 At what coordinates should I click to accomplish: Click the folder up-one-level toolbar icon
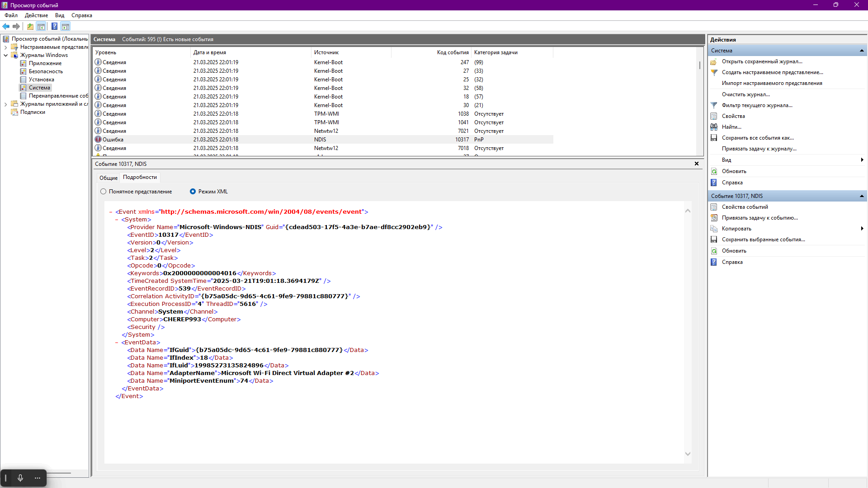(x=30, y=26)
